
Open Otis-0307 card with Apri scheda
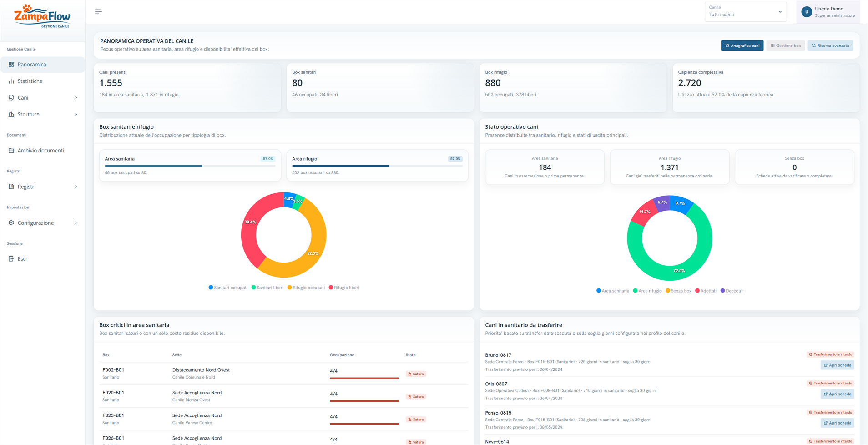pos(837,394)
